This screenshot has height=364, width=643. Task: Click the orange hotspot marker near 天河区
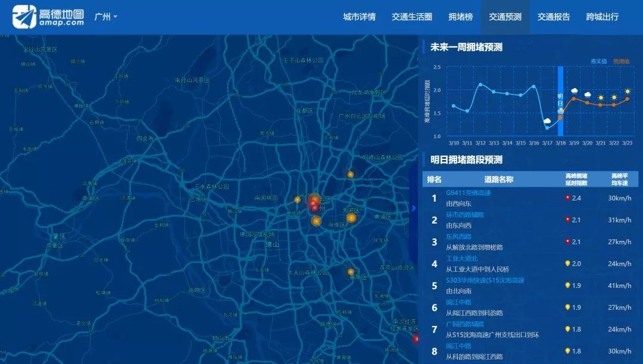click(351, 218)
